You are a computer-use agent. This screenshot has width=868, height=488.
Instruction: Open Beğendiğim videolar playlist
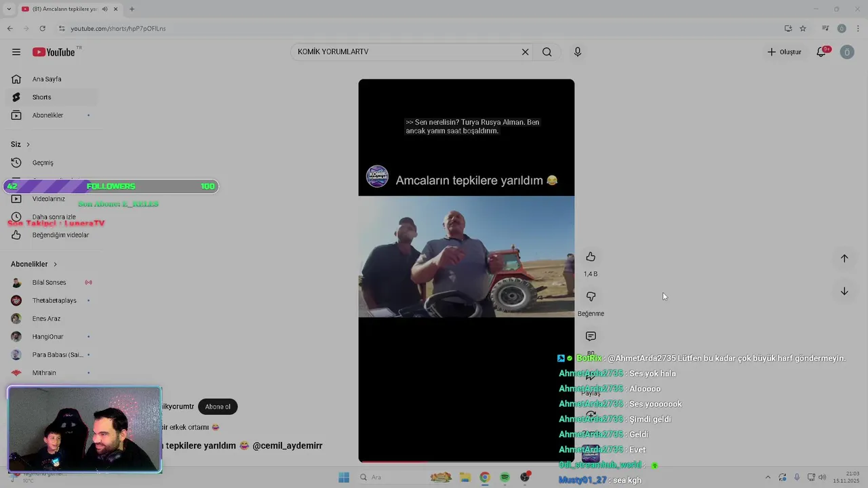coord(52,235)
